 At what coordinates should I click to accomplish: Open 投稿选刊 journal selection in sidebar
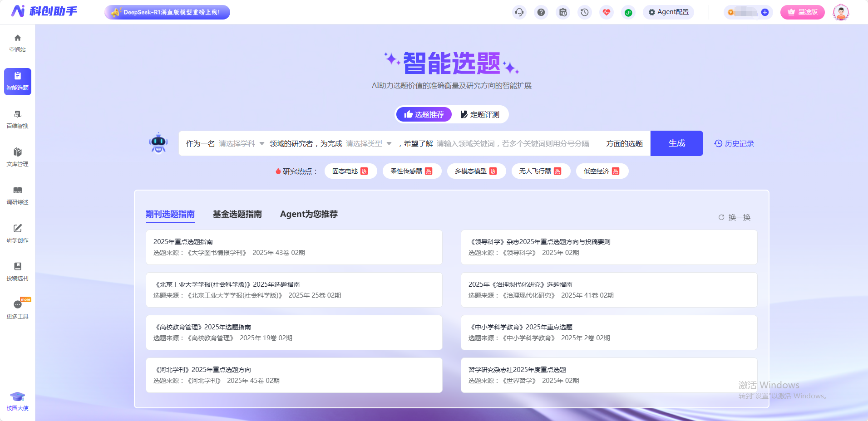tap(17, 272)
